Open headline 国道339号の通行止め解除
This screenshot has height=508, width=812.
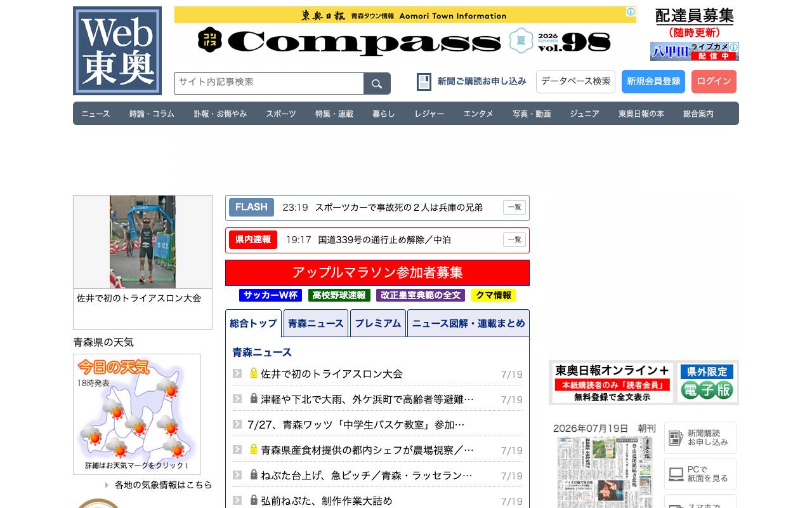384,239
